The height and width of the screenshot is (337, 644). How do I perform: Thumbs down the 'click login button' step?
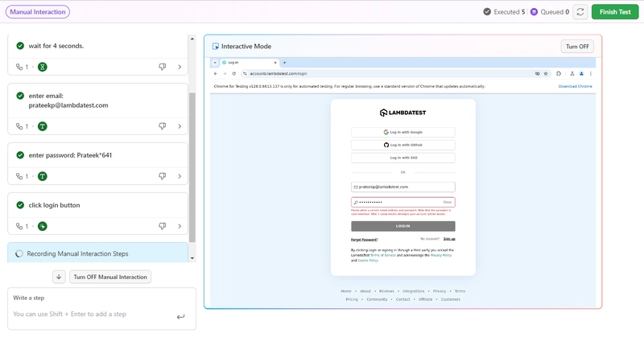[x=163, y=226]
